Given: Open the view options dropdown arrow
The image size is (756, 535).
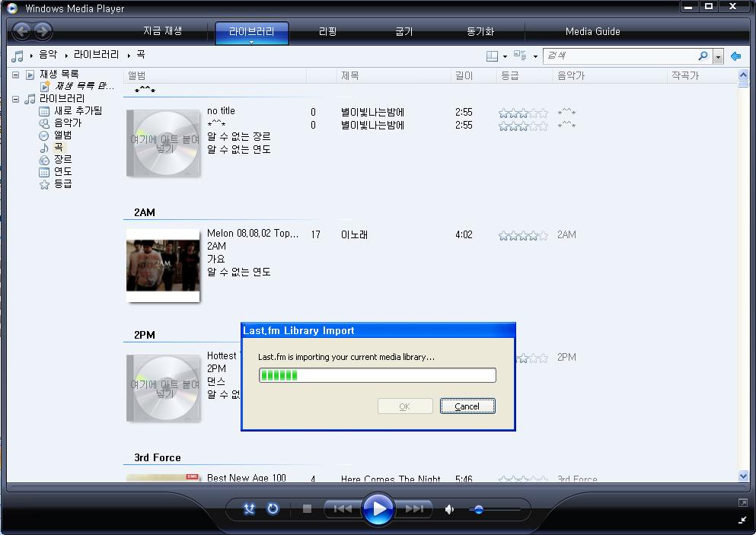Looking at the screenshot, I should [x=535, y=56].
